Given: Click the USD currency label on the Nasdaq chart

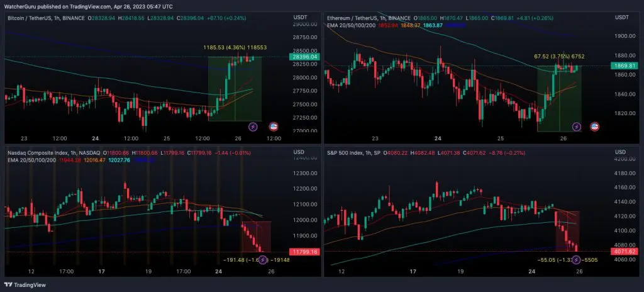Looking at the screenshot, I should click(299, 152).
